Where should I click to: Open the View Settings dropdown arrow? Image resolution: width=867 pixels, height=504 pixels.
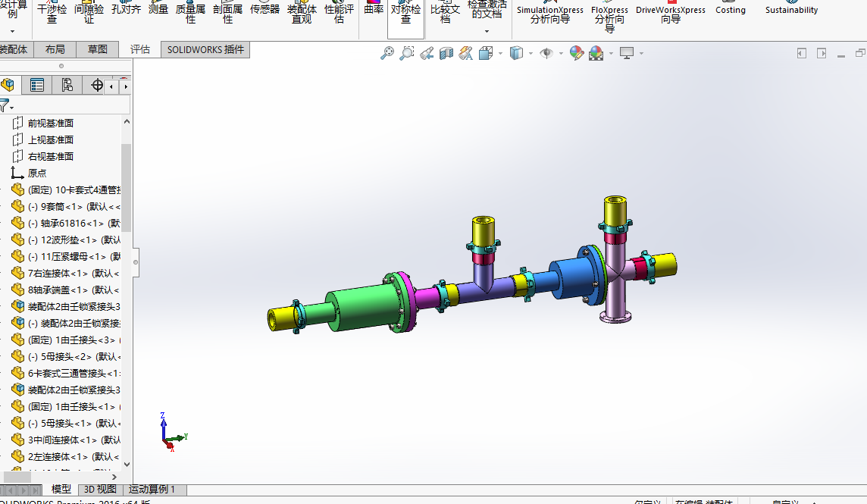641,54
